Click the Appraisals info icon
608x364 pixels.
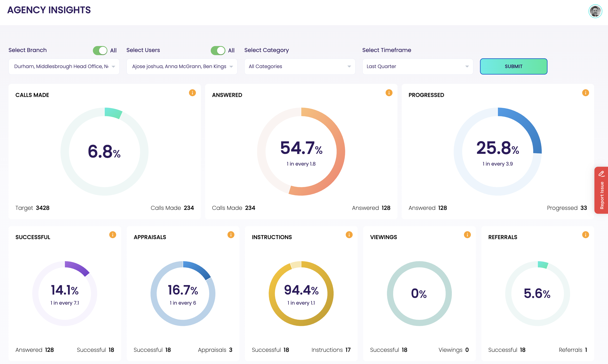[x=231, y=235]
